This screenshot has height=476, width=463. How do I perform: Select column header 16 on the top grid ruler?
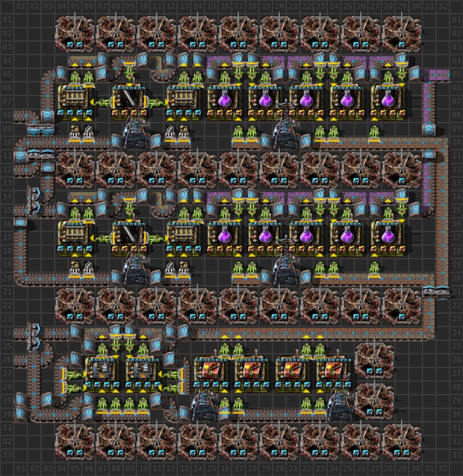click(x=225, y=7)
